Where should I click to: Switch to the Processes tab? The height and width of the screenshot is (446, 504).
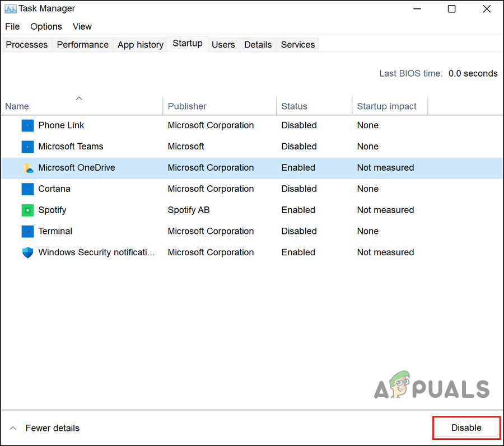(26, 44)
